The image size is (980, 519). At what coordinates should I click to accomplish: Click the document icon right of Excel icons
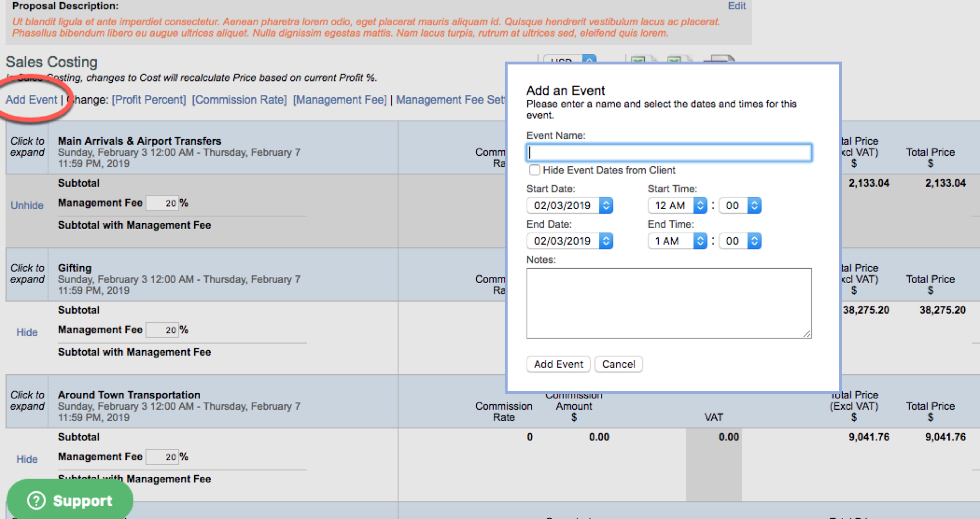coord(719,60)
